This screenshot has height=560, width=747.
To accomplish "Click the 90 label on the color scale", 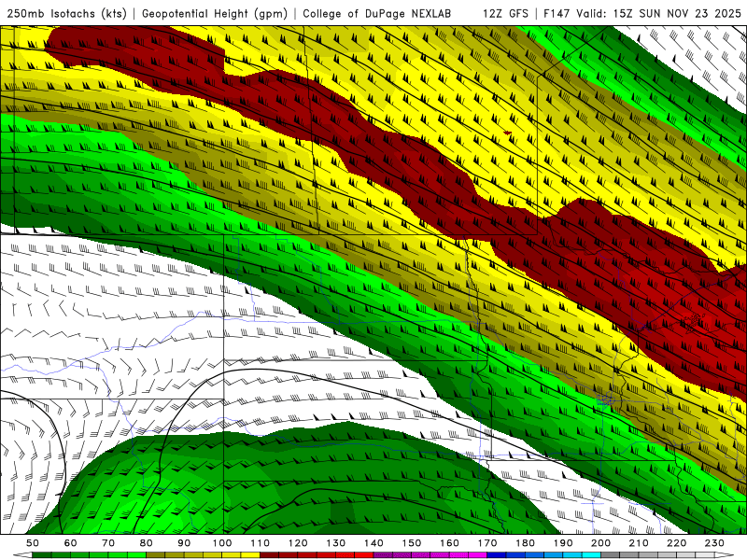I will [184, 543].
